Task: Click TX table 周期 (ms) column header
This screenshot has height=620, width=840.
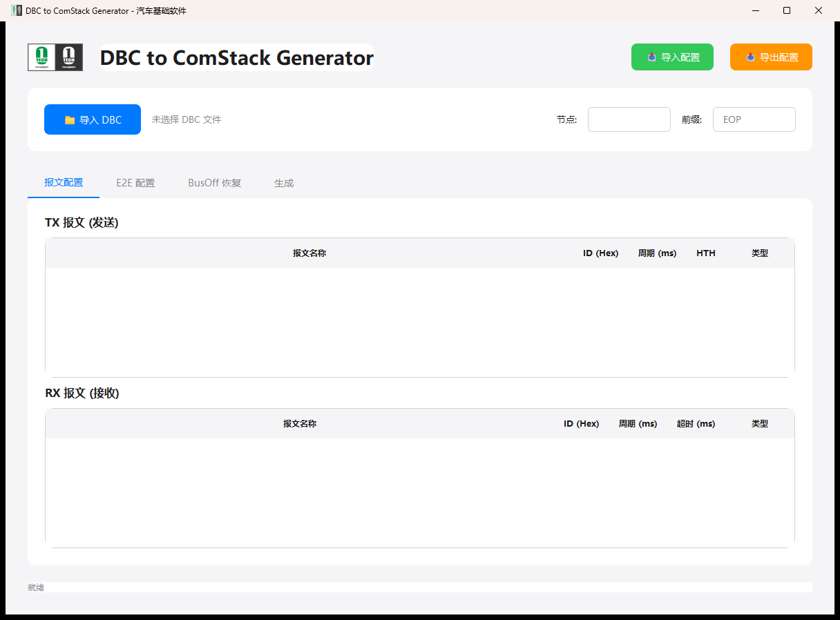Action: tap(658, 253)
